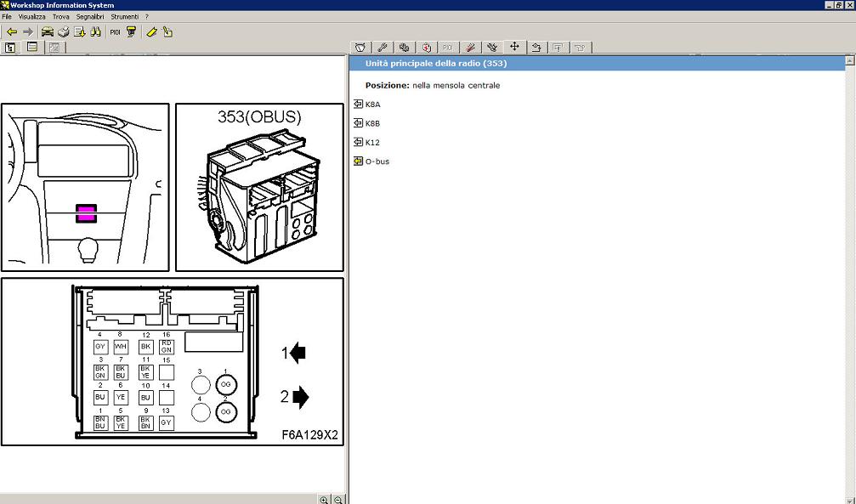Click the 353(OBUS) connector illustration
Image resolution: width=856 pixels, height=504 pixels.
259,187
